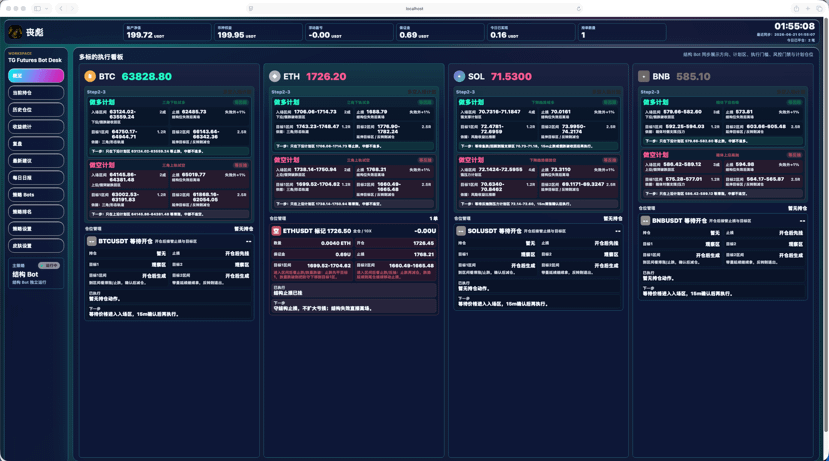Click the 丧彪 avatar logo in header
This screenshot has width=829, height=461.
[15, 32]
